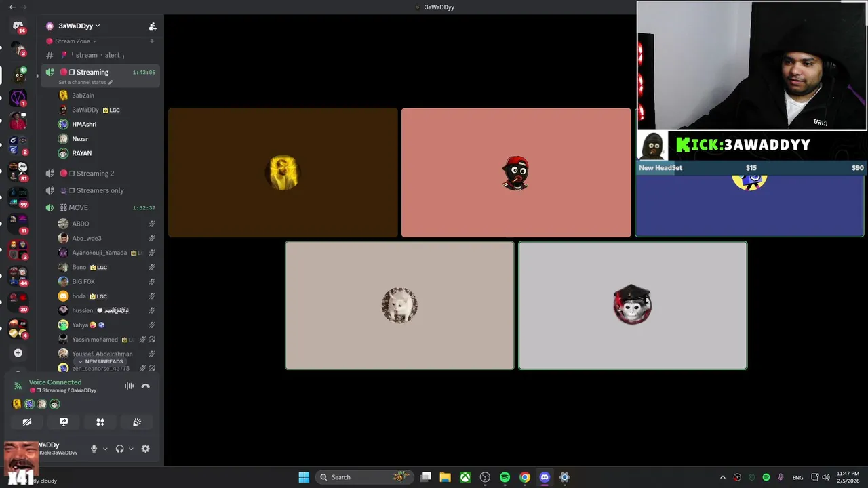The image size is (868, 488).
Task: Open server folder with 81 badge
Action: (x=18, y=172)
